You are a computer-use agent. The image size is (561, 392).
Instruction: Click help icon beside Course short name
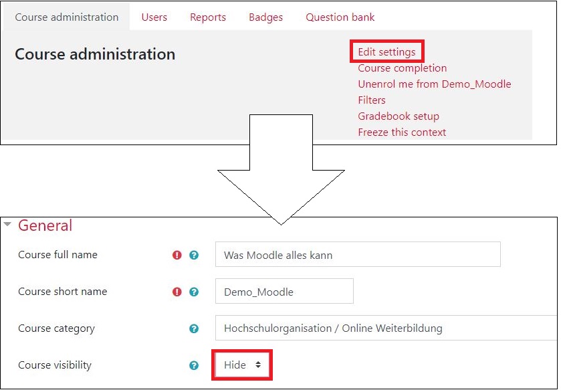click(194, 292)
